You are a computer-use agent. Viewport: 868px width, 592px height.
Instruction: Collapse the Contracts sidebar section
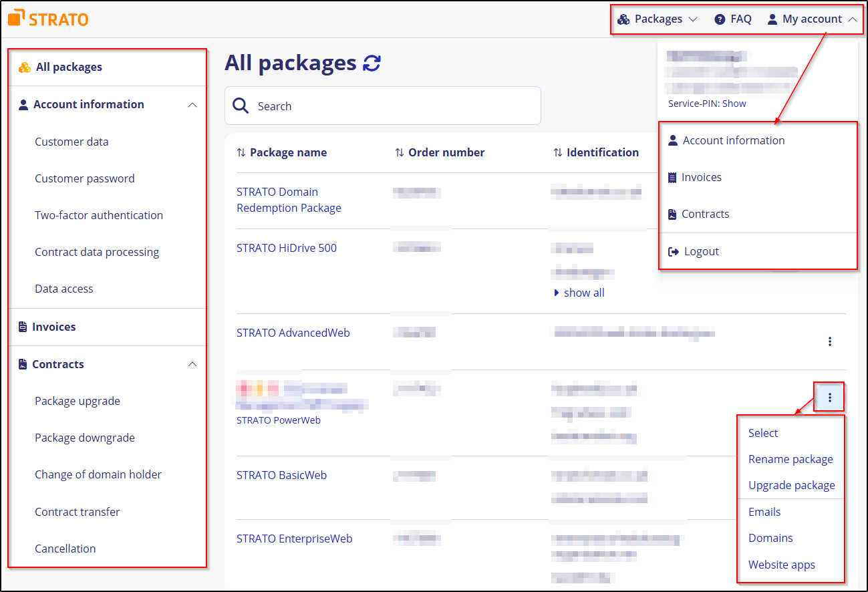(x=192, y=365)
